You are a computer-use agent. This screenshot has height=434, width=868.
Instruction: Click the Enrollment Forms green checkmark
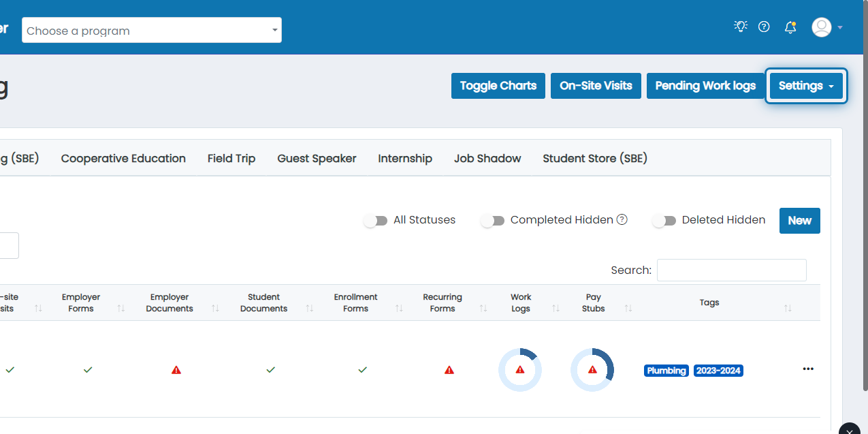pyautogui.click(x=362, y=369)
